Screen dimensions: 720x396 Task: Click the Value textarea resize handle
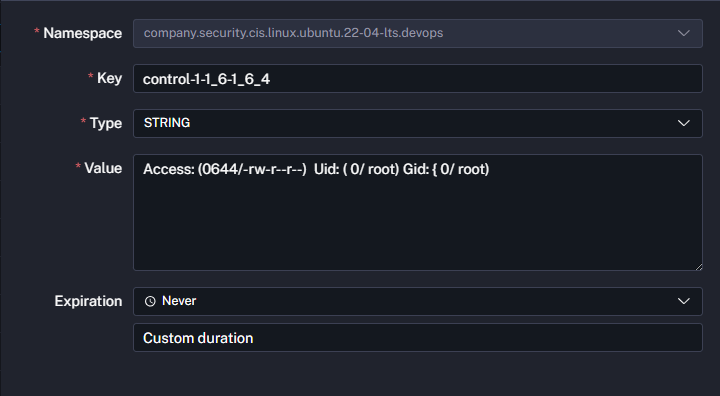tap(698, 266)
